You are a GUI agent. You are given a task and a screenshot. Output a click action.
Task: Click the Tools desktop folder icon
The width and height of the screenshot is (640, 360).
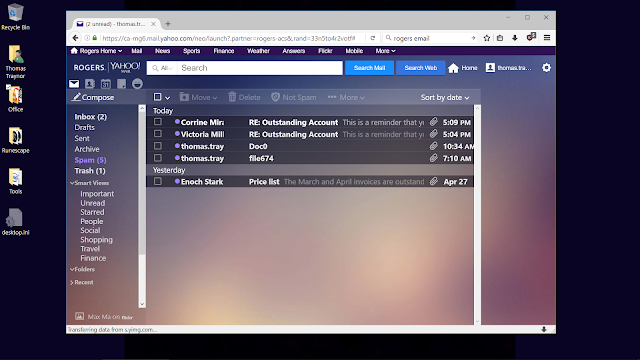(x=16, y=181)
